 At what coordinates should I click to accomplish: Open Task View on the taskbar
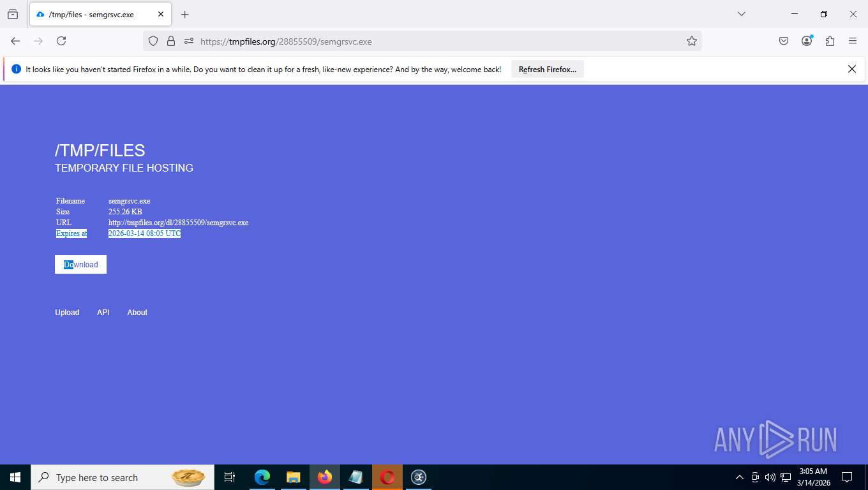(230, 477)
